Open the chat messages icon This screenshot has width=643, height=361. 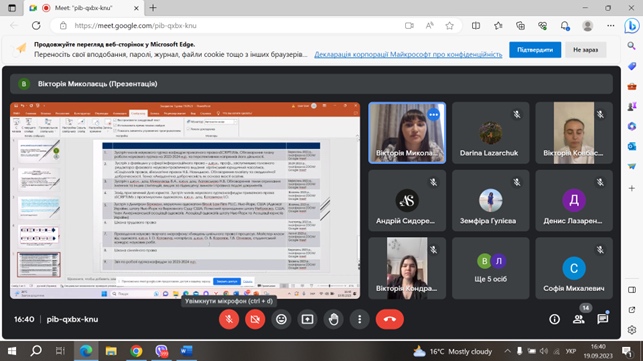pos(603,319)
